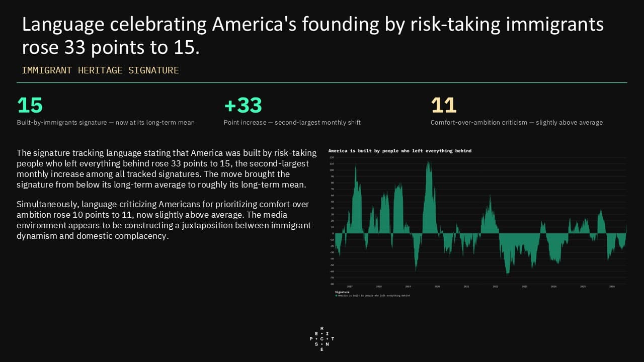
Task: Click the chart title 'America is built by people'
Action: click(400, 151)
